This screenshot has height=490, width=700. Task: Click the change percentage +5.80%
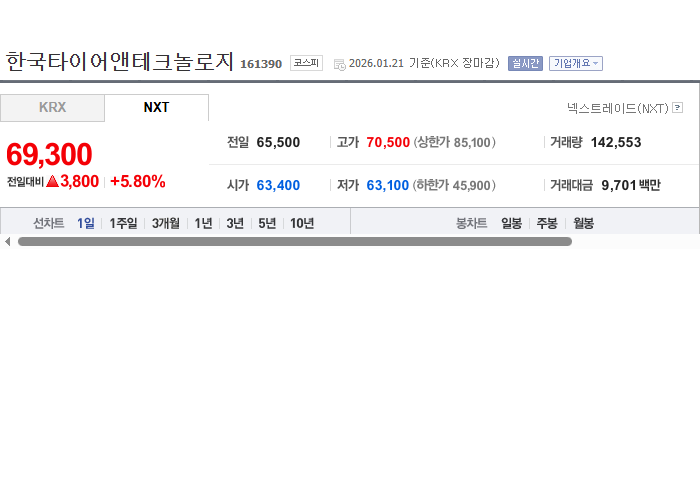tap(138, 182)
